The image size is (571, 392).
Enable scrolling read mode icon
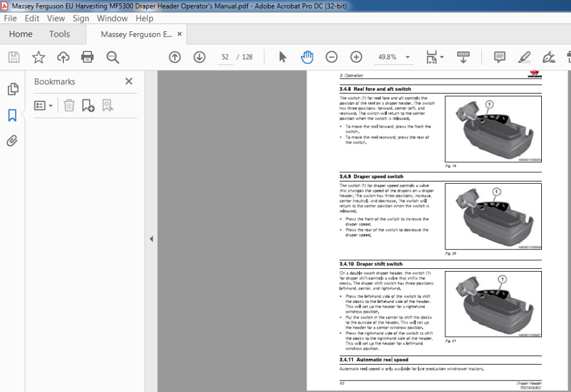point(463,57)
